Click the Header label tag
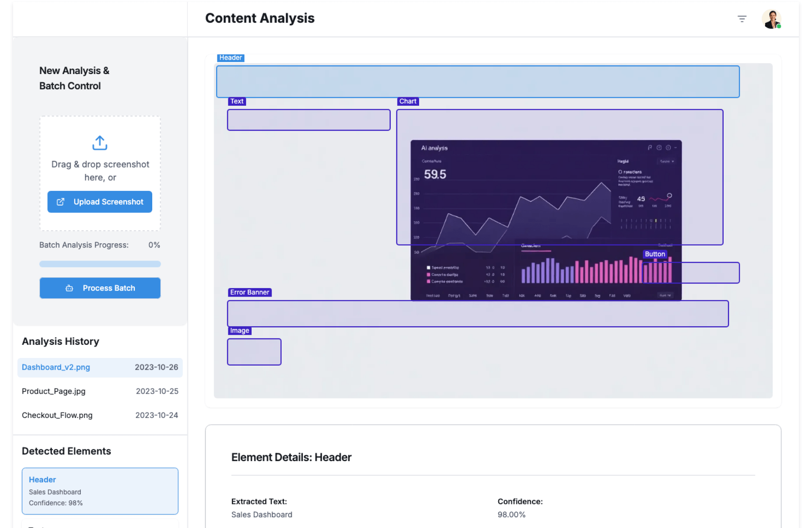This screenshot has width=812, height=528. pyautogui.click(x=230, y=58)
